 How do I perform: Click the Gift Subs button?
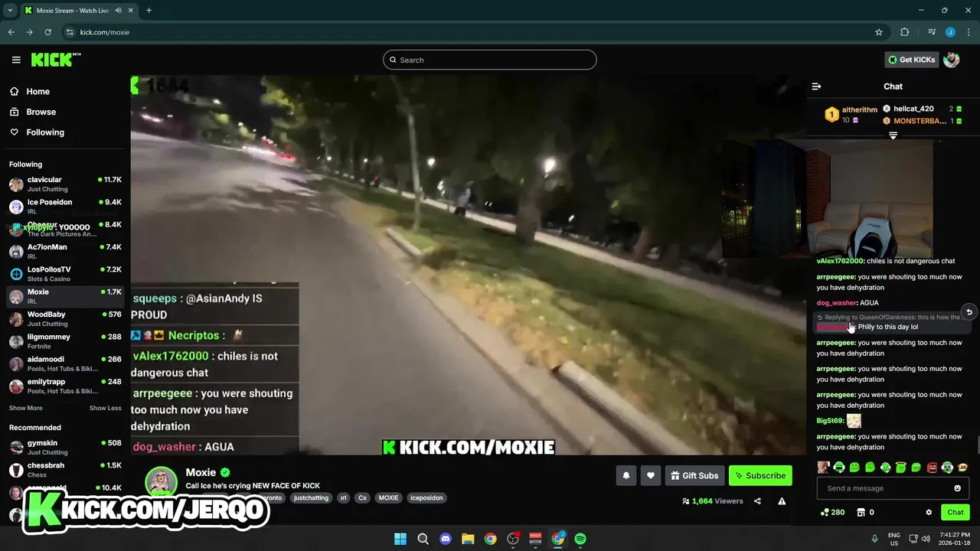click(x=694, y=475)
